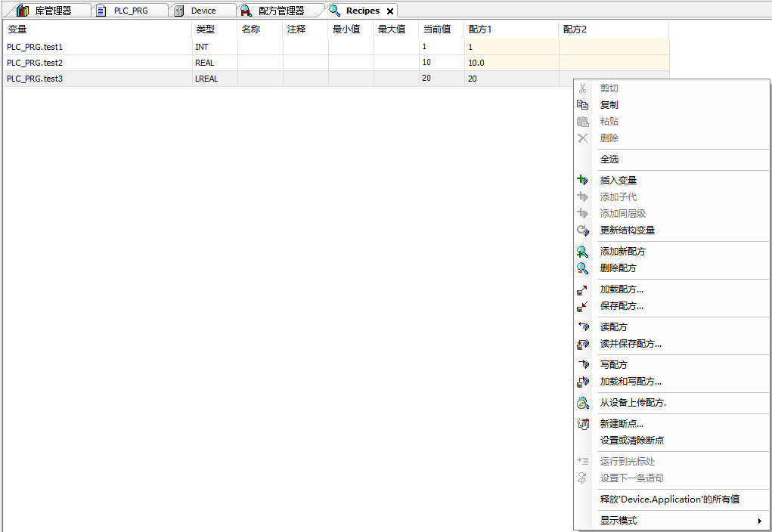Click the 加载配方 arrow icon
The height and width of the screenshot is (532, 772).
pyautogui.click(x=582, y=289)
